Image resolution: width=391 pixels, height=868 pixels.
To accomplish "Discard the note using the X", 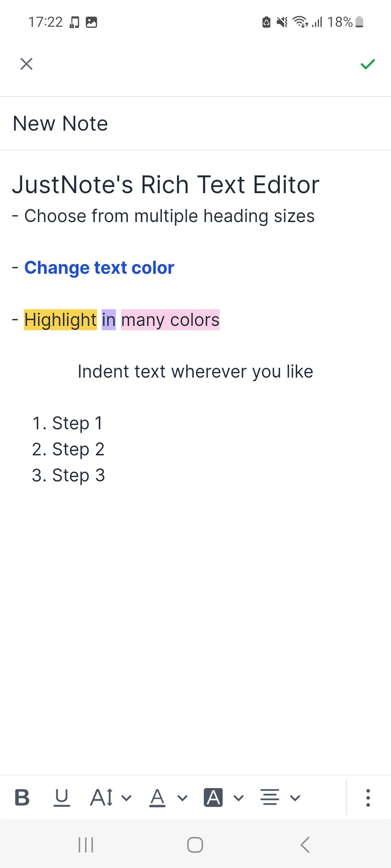I will click(x=26, y=64).
